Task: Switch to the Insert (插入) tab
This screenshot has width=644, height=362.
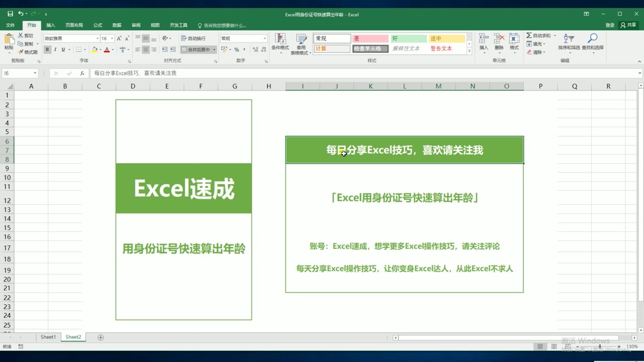Action: point(51,25)
